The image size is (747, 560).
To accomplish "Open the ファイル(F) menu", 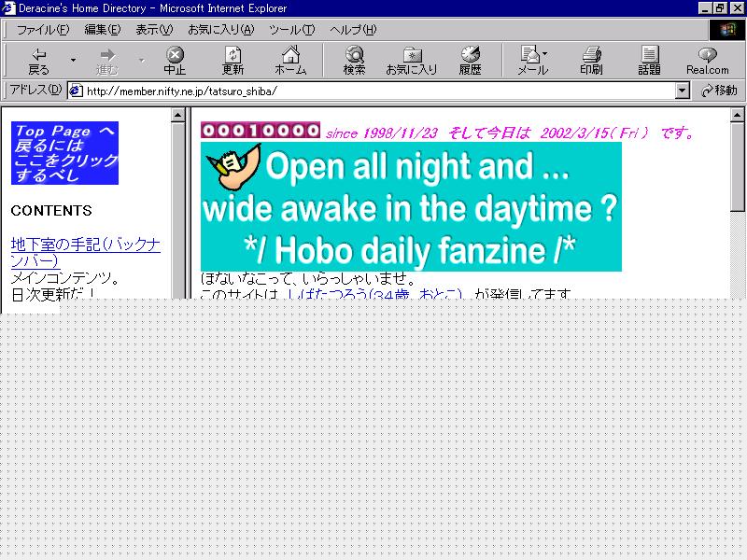I will pyautogui.click(x=42, y=30).
